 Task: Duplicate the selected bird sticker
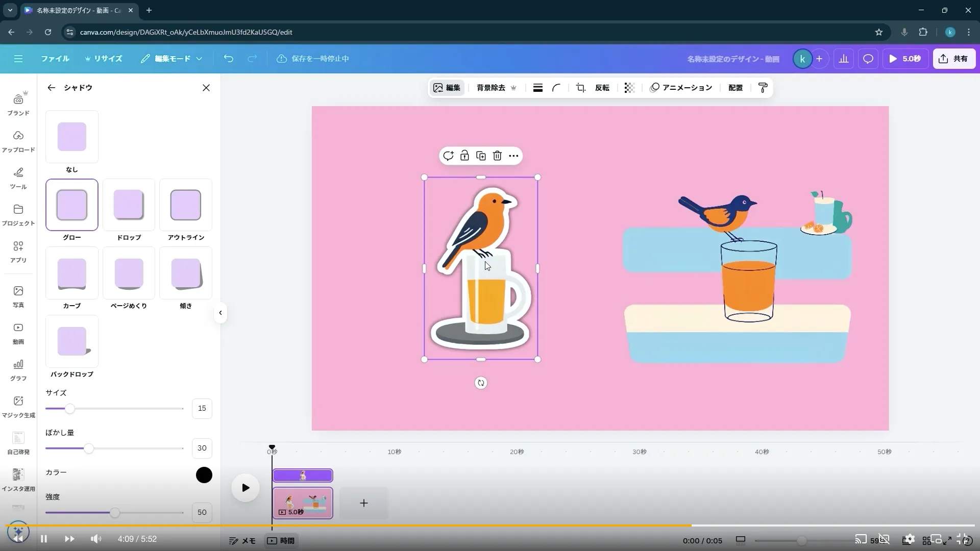tap(481, 156)
